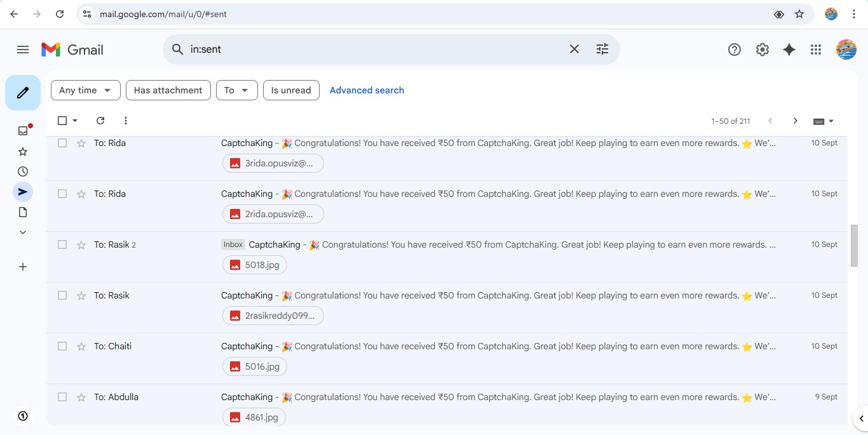Clear the in:sent search query

tap(574, 50)
